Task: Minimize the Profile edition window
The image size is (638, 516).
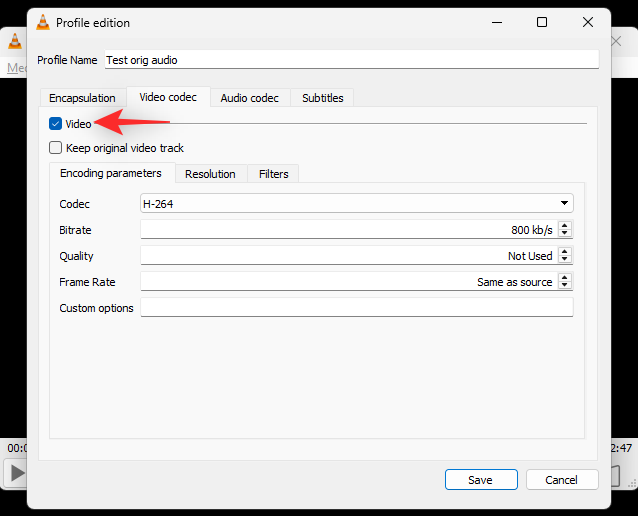Action: coord(497,22)
